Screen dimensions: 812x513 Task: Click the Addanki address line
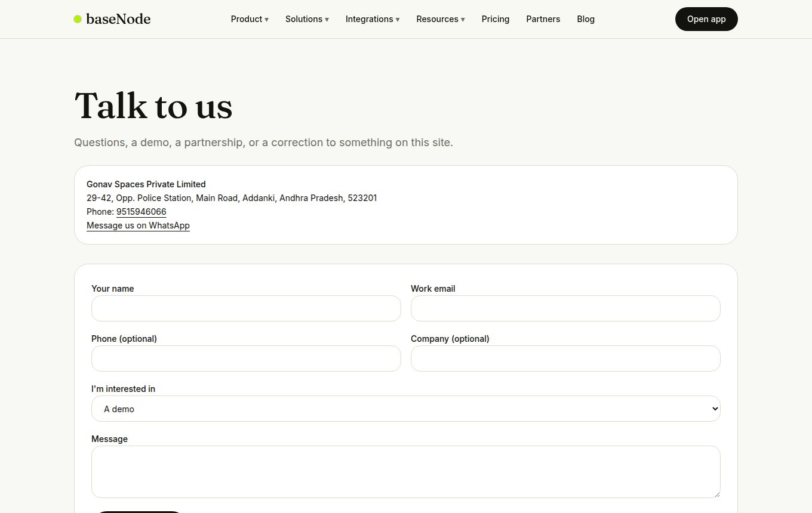(x=232, y=198)
